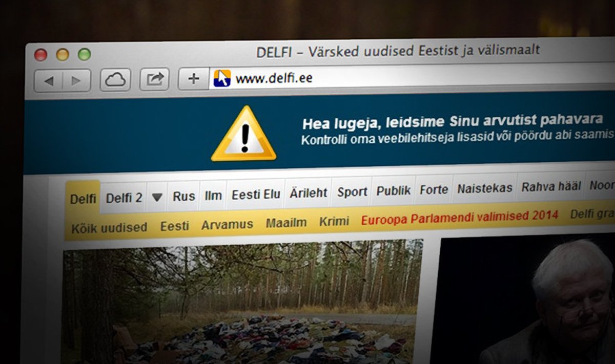The height and width of the screenshot is (364, 615).
Task: Expand the dropdown arrow after Delfi 2
Action: click(x=157, y=197)
